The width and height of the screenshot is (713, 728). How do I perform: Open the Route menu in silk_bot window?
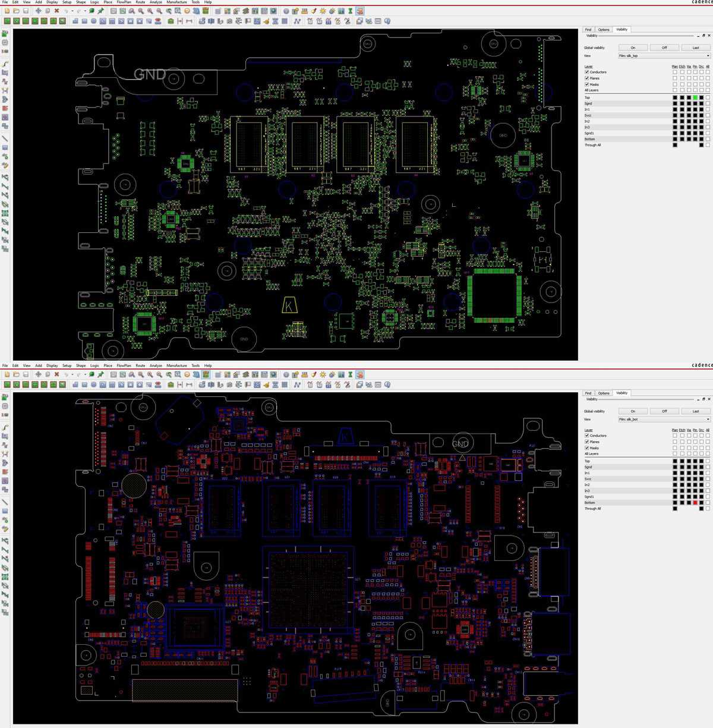click(x=140, y=365)
